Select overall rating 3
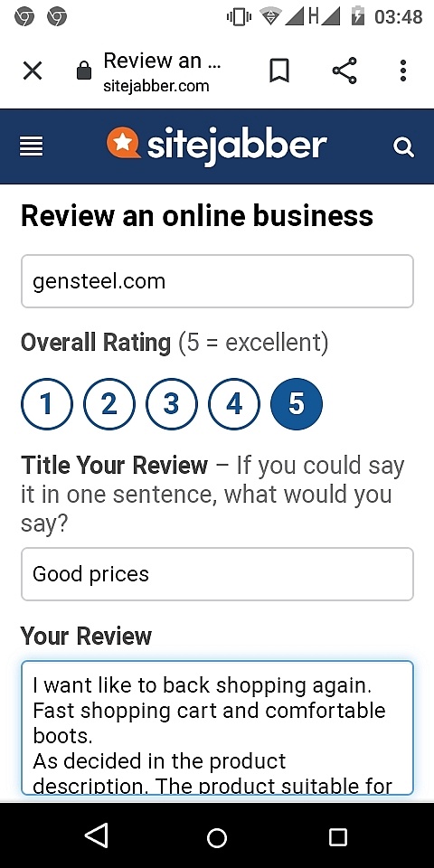This screenshot has width=434, height=868. (172, 404)
